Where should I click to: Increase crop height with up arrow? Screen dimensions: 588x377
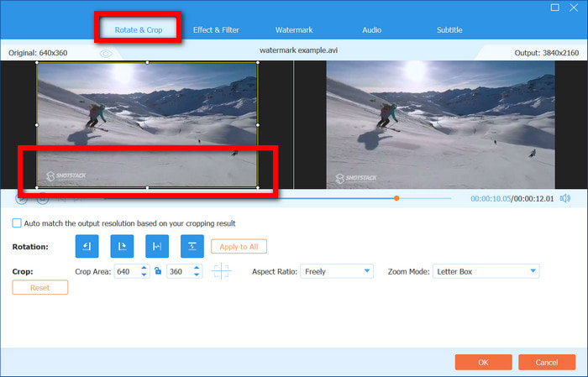click(197, 268)
